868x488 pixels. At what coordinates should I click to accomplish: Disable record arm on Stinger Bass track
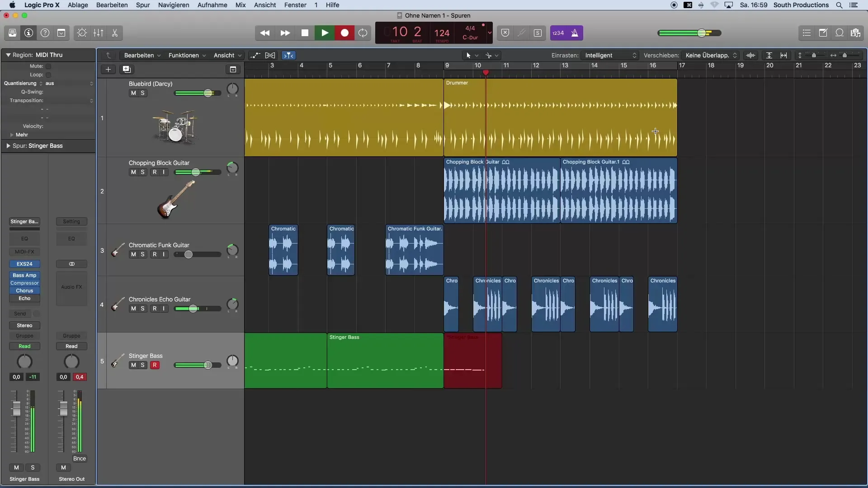(x=155, y=365)
